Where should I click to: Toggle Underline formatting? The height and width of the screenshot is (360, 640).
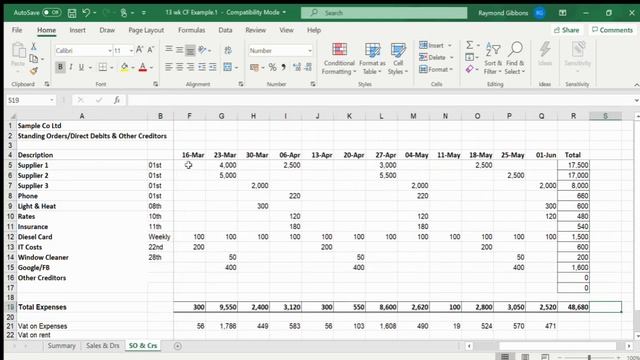[81, 67]
